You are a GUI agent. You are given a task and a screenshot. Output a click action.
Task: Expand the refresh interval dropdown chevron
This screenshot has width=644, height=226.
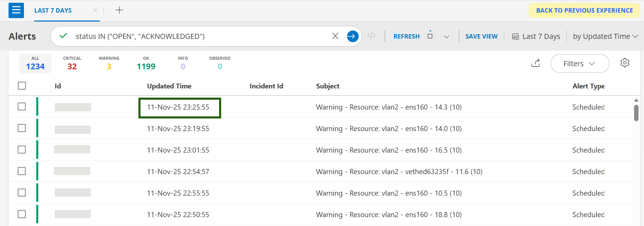[x=446, y=37]
